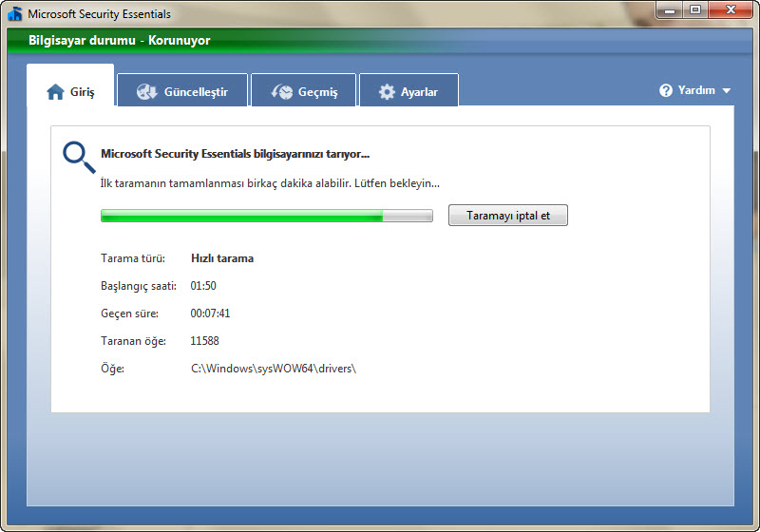The height and width of the screenshot is (532, 760).
Task: Click the 'Tarama türü:' label
Action: (x=133, y=258)
